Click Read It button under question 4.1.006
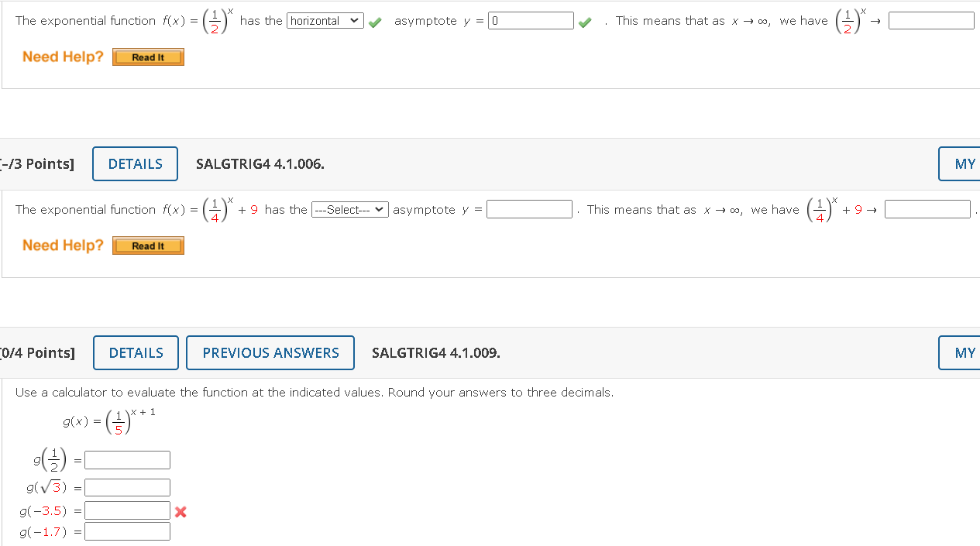The width and height of the screenshot is (980, 546). tap(148, 246)
